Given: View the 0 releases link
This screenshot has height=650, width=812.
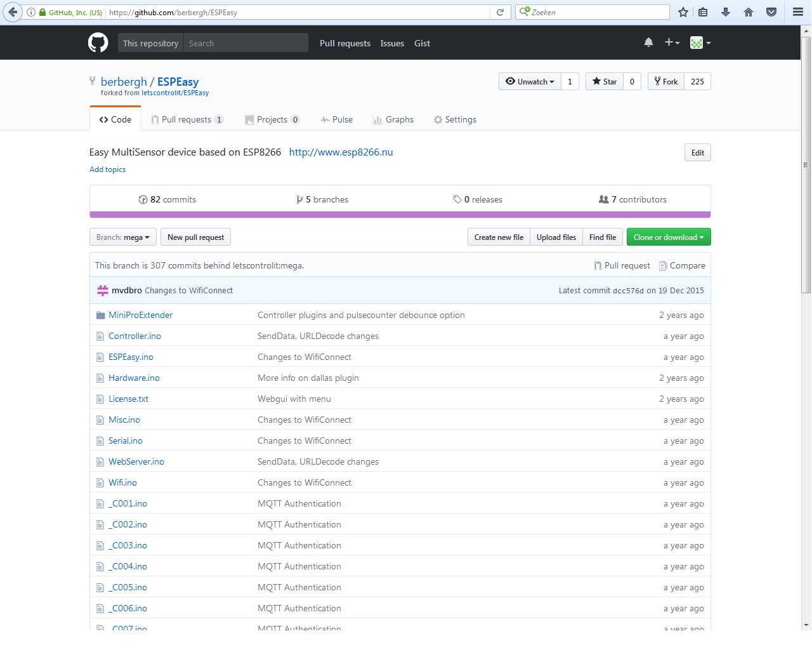Looking at the screenshot, I should (x=478, y=199).
